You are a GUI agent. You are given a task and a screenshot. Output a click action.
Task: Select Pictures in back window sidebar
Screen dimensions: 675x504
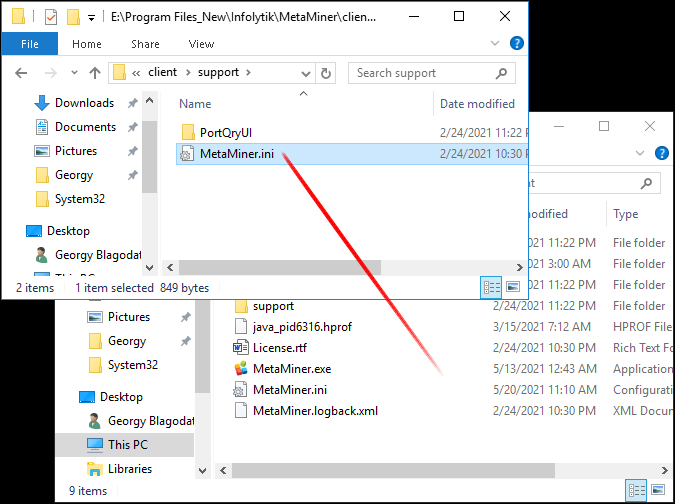click(119, 317)
